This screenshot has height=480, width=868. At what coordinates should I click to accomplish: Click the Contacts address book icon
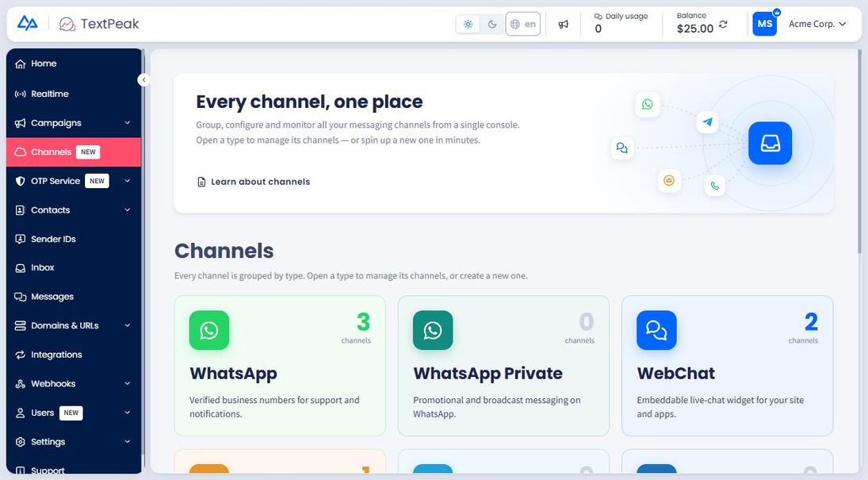point(21,210)
